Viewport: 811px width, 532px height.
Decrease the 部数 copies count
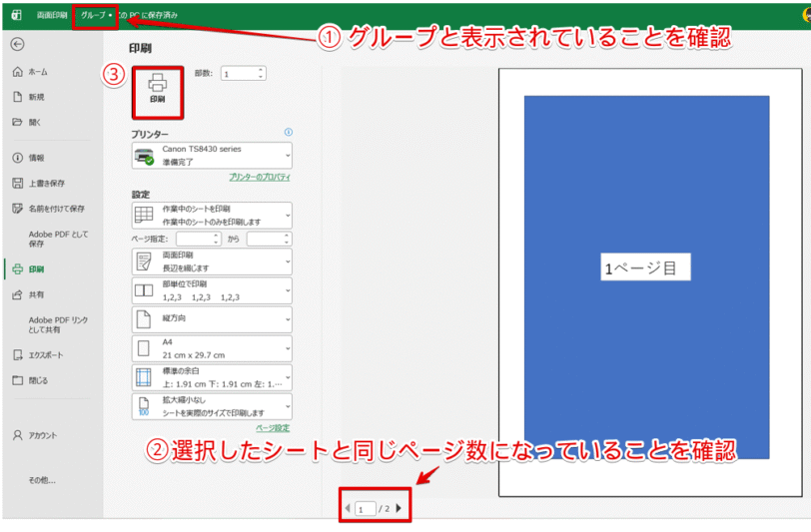[262, 77]
